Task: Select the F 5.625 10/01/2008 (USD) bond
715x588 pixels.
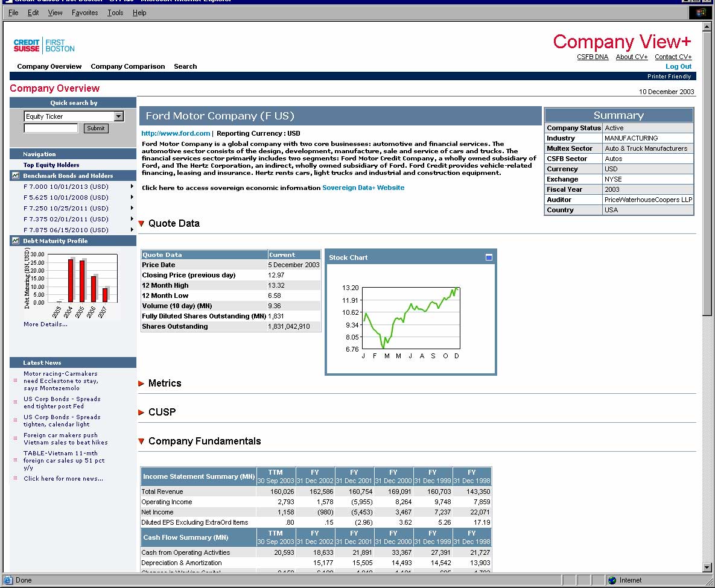Action: tap(66, 197)
